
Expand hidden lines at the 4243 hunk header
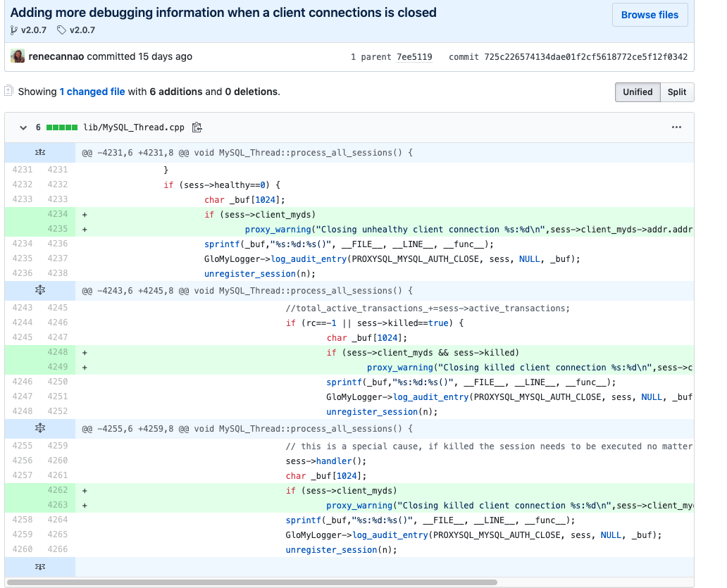click(40, 290)
